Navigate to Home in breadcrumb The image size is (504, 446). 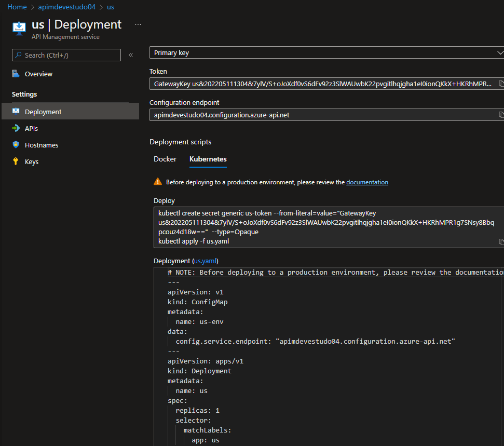17,7
